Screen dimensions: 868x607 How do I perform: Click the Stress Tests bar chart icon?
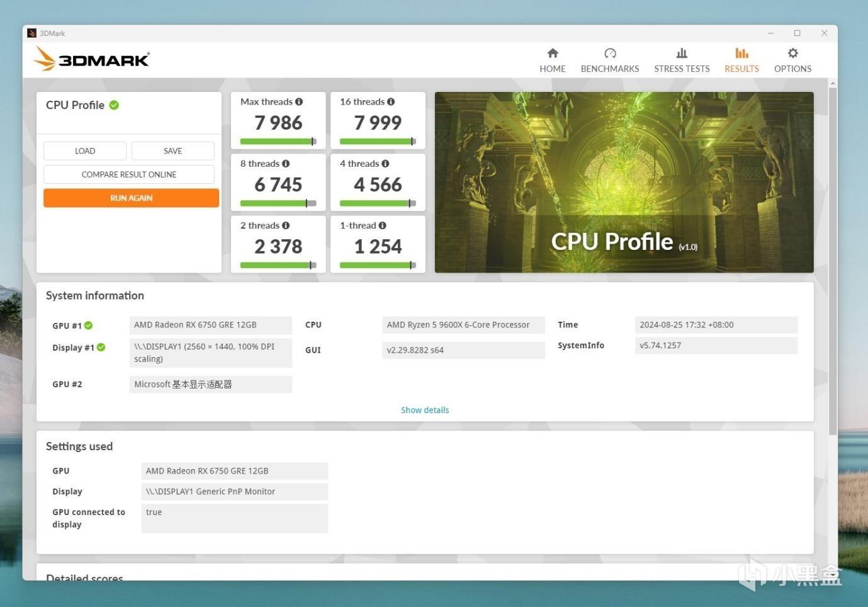coord(682,53)
